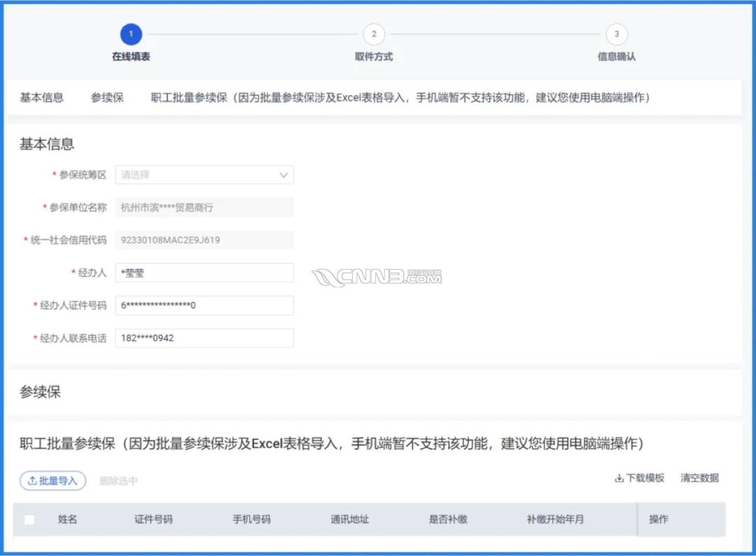Click the greyed 删除选中 button

coord(118,480)
